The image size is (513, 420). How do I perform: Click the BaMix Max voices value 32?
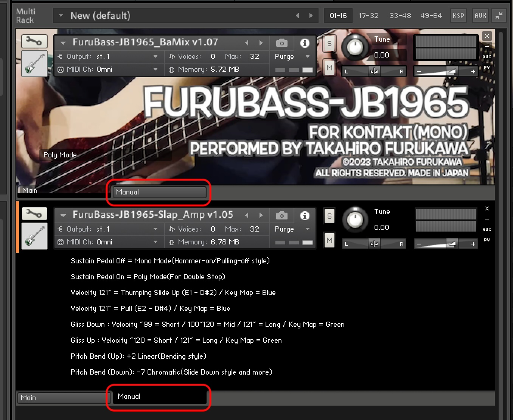click(x=254, y=56)
